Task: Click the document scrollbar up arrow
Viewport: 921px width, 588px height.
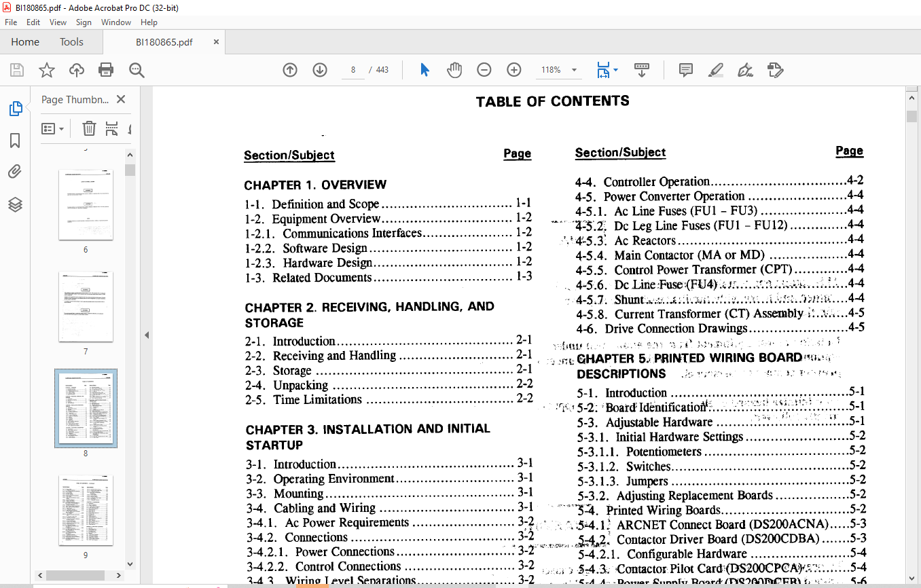Action: [912, 99]
